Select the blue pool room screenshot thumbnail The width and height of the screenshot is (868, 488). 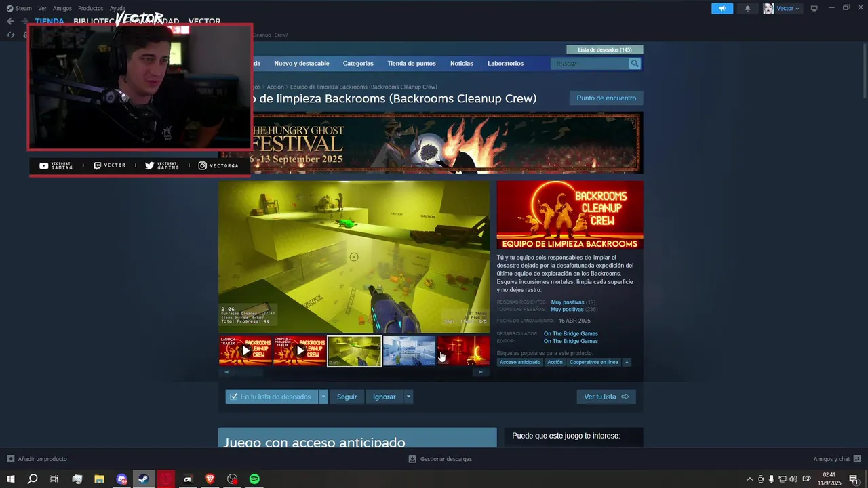pyautogui.click(x=409, y=350)
